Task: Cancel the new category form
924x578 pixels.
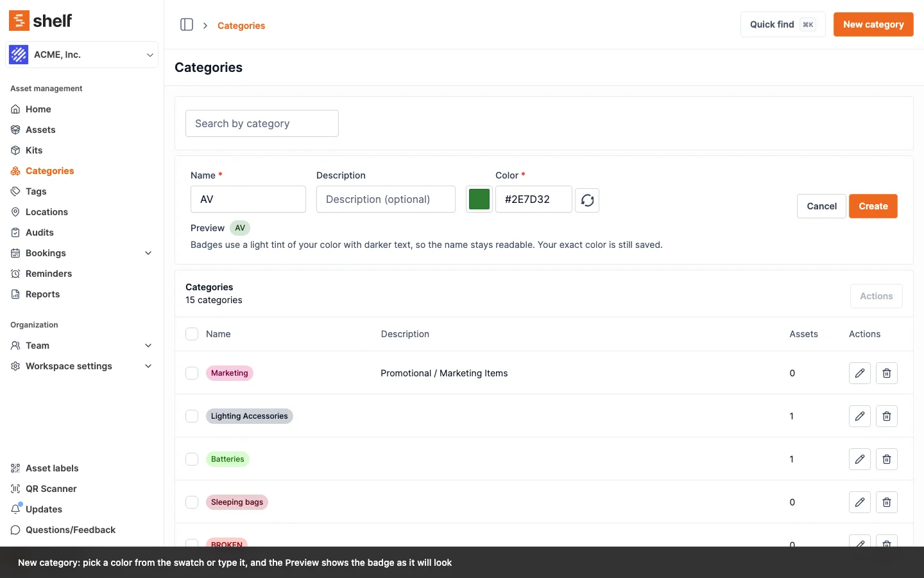Action: [x=821, y=206]
